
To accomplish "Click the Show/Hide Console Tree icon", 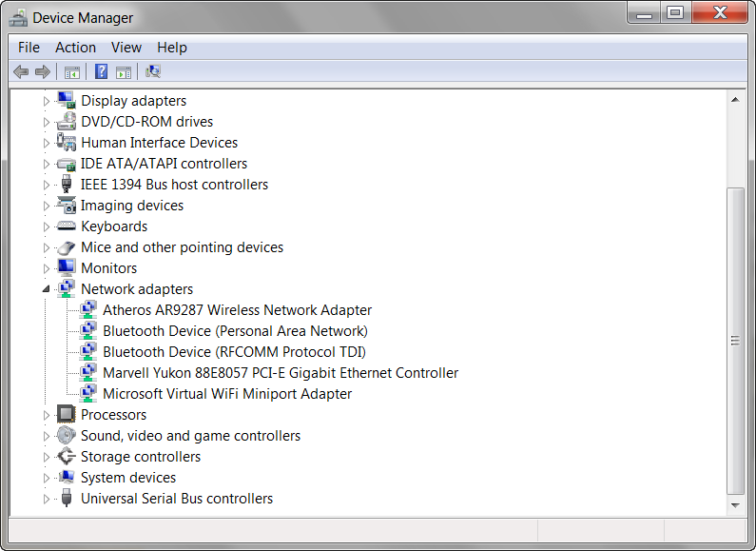I will click(72, 72).
